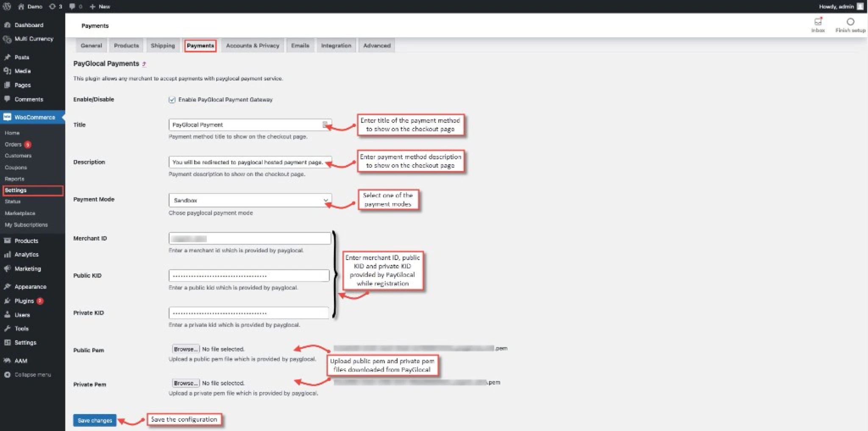
Task: Click the Merchant ID field
Action: point(250,238)
